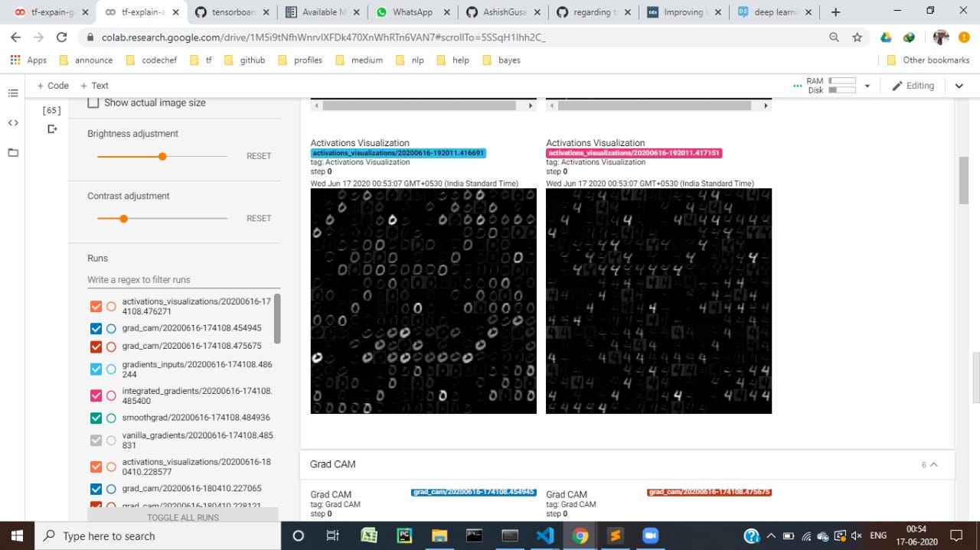Uncheck integrated_gradients/20200616-174108.485400 run

coord(96,395)
